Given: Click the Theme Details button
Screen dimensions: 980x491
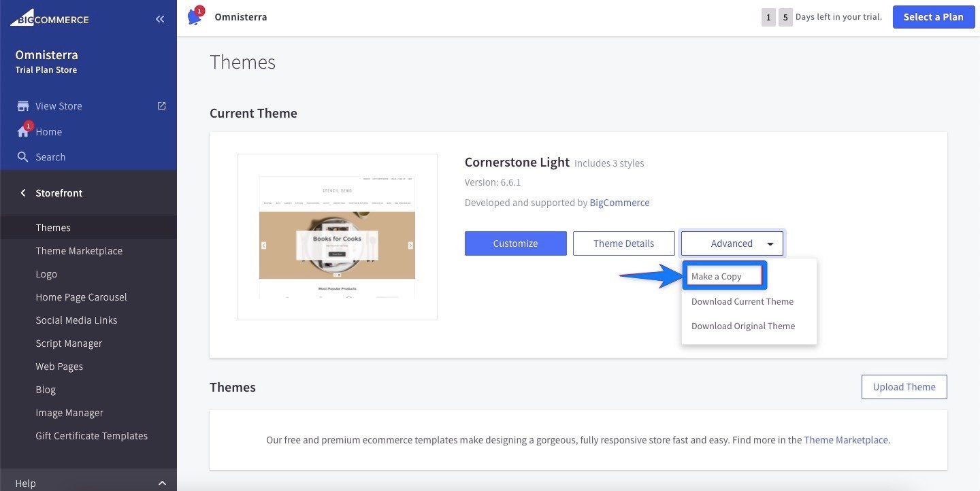Looking at the screenshot, I should pos(623,243).
